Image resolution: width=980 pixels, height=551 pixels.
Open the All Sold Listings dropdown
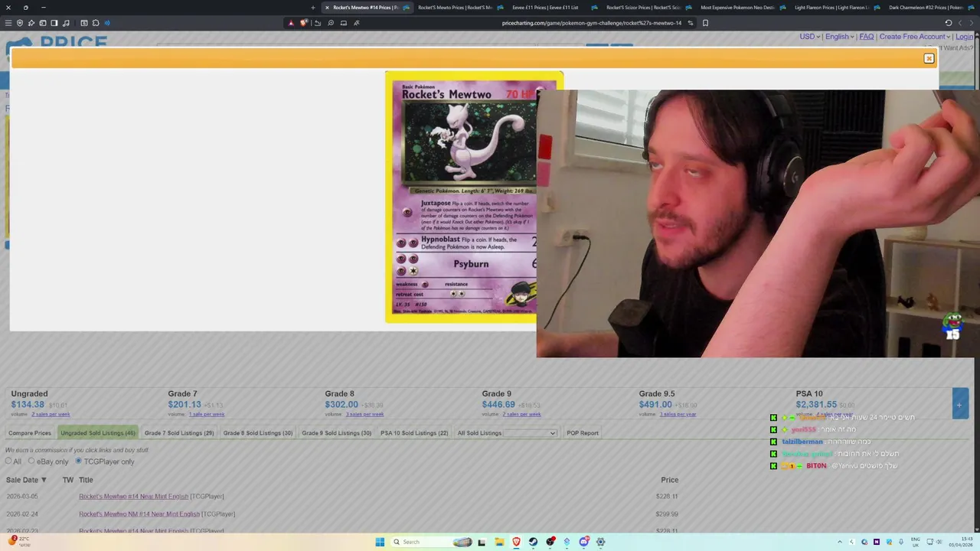530,433
